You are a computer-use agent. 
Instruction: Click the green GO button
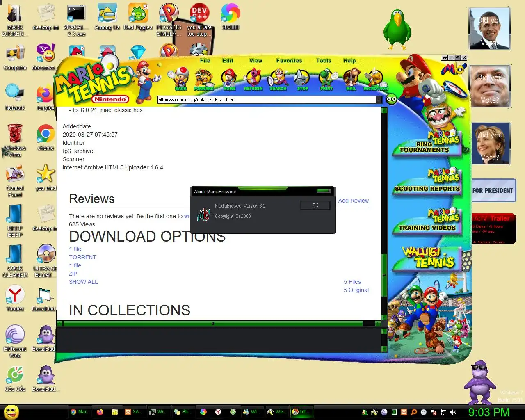click(x=392, y=99)
